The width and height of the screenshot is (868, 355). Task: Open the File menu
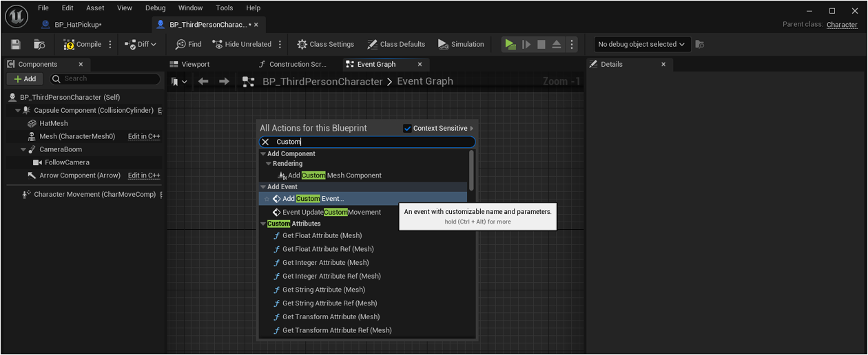point(43,8)
